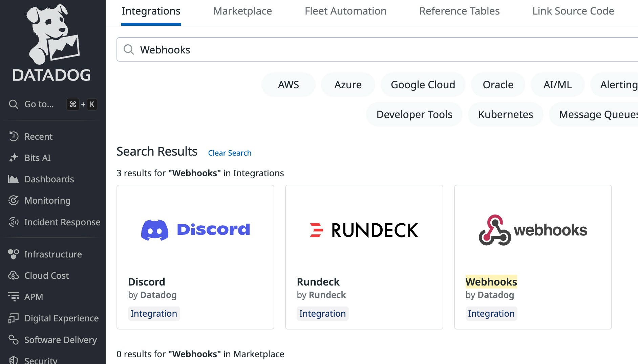The height and width of the screenshot is (364, 638).
Task: Open Monitoring from the sidebar
Action: point(47,200)
